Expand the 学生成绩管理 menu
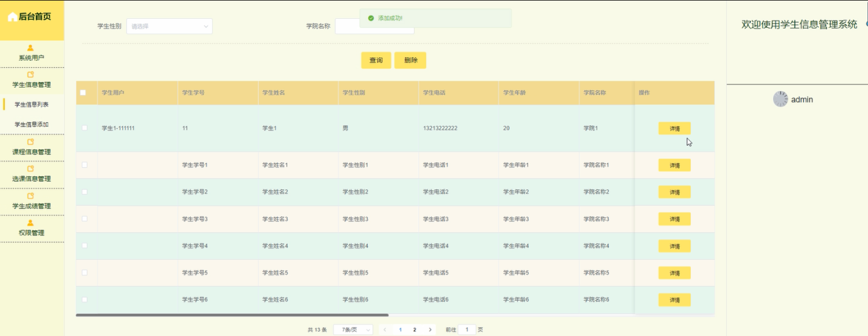This screenshot has width=868, height=336. coord(32,202)
